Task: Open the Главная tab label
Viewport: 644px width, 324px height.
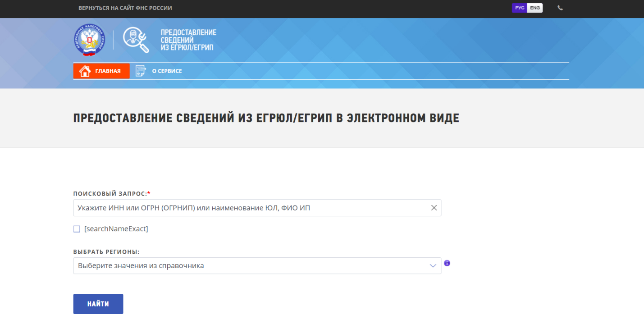Action: point(108,71)
